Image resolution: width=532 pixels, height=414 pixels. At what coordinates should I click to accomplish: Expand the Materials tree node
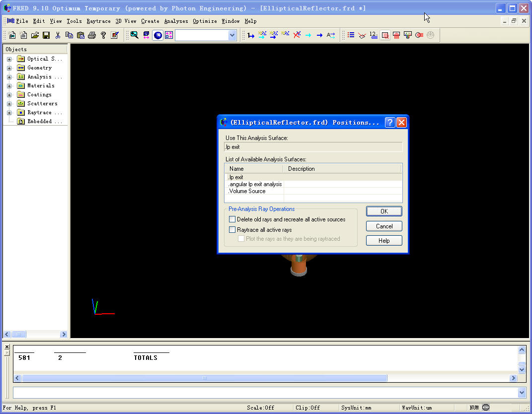click(9, 86)
